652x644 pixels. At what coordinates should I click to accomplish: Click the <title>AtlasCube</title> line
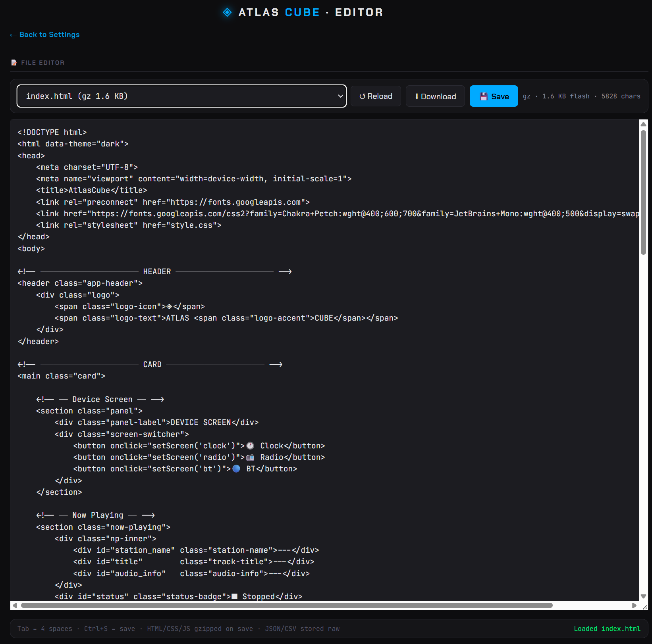(92, 190)
